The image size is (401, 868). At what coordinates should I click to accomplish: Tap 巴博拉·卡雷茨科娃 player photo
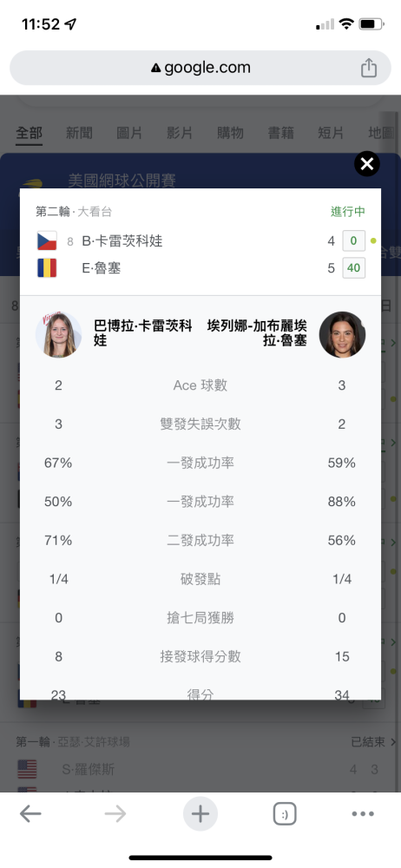click(x=59, y=334)
